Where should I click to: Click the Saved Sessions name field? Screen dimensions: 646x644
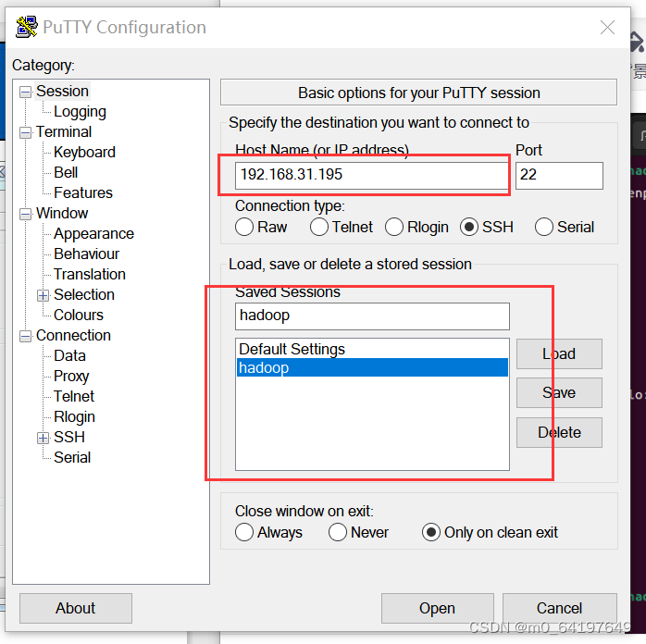pyautogui.click(x=372, y=316)
